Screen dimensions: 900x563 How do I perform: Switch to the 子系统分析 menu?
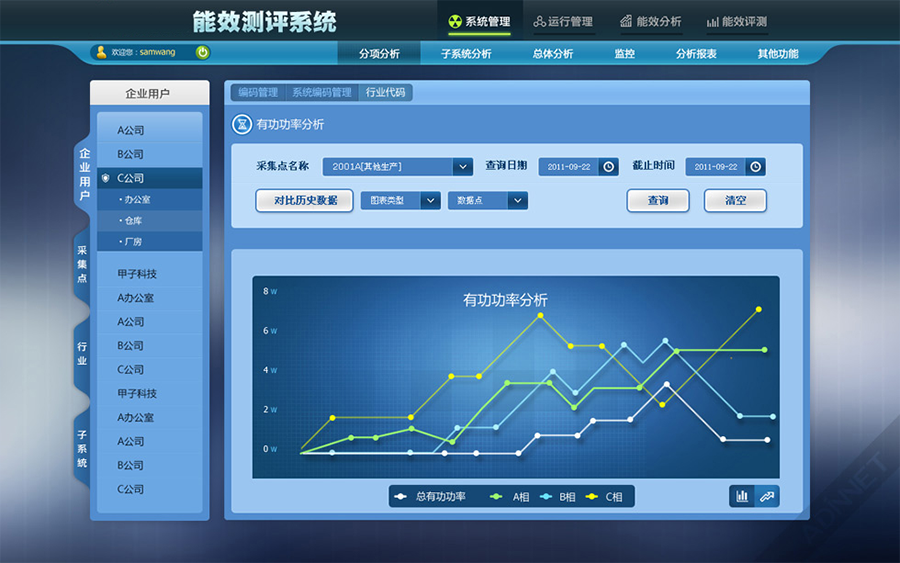point(466,54)
